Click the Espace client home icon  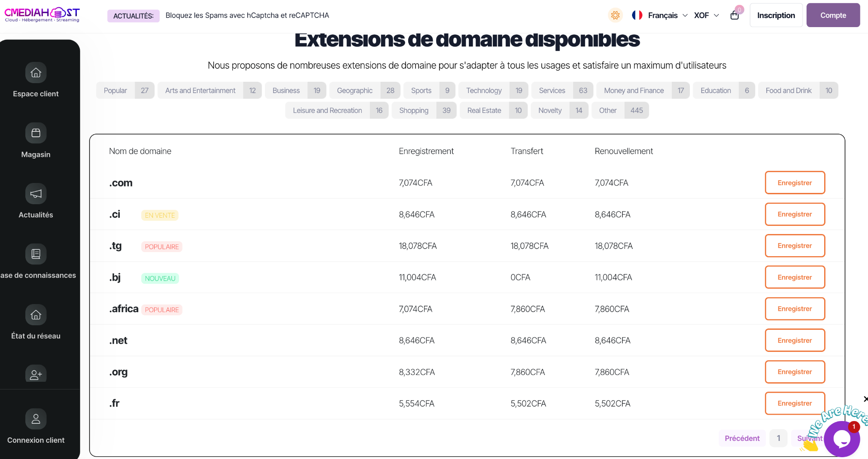(x=36, y=73)
